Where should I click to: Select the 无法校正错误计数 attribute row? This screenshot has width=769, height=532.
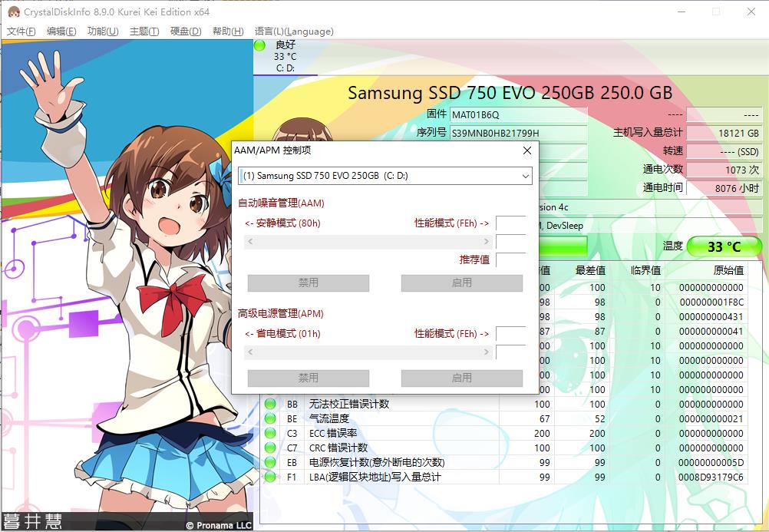[x=503, y=404]
